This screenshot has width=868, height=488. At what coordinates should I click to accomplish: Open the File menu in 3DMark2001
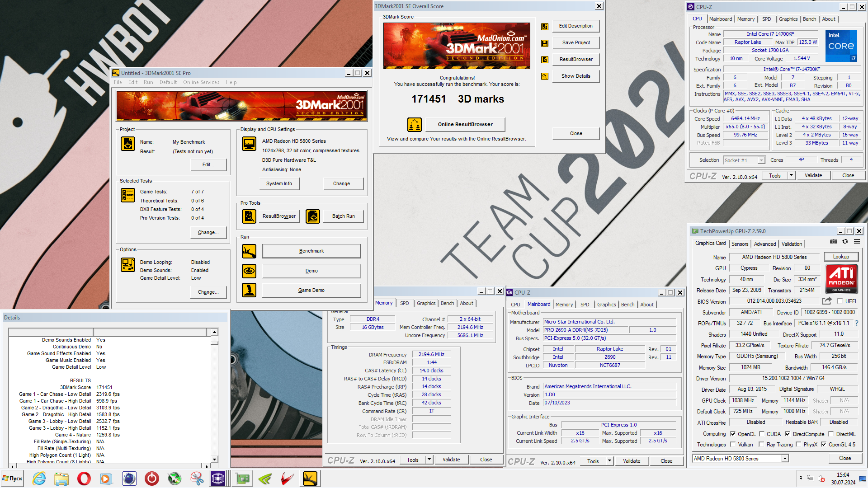coord(118,82)
